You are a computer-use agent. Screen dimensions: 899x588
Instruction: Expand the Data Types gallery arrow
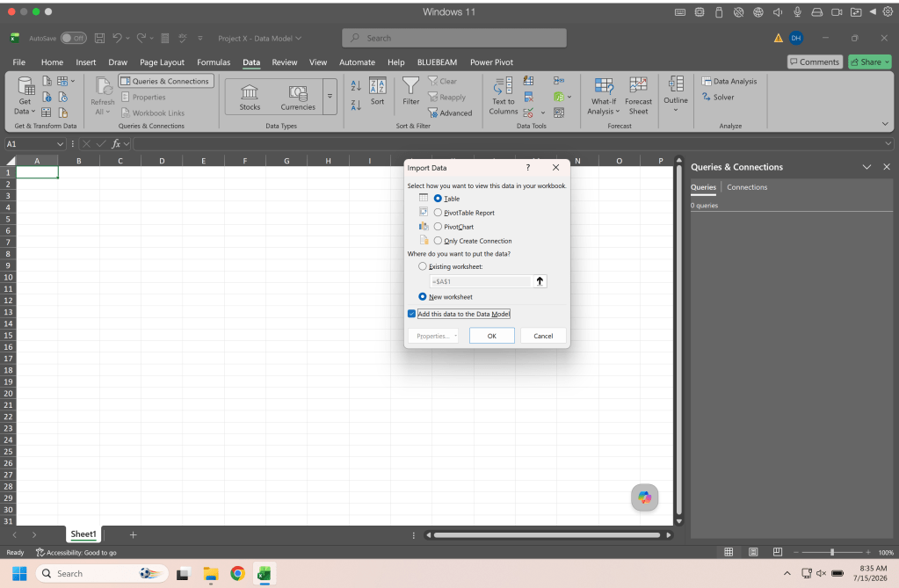click(x=330, y=97)
